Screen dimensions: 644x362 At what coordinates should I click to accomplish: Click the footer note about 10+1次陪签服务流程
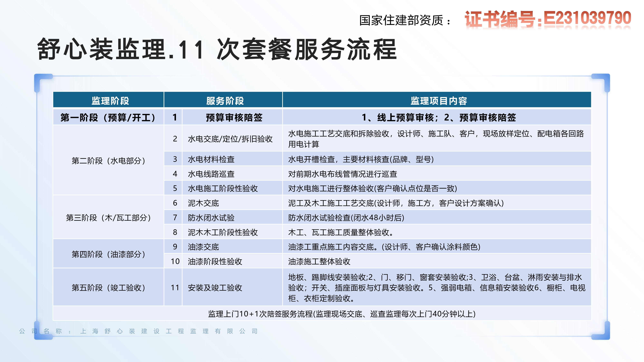[x=341, y=314]
